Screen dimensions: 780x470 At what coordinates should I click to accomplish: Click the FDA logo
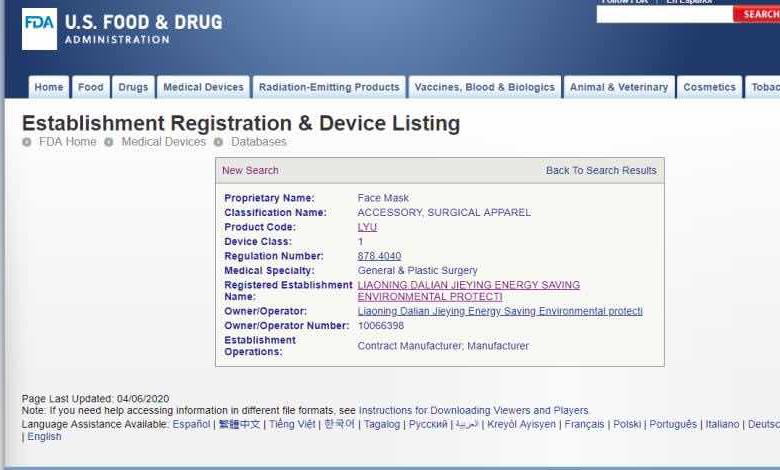coord(39,29)
